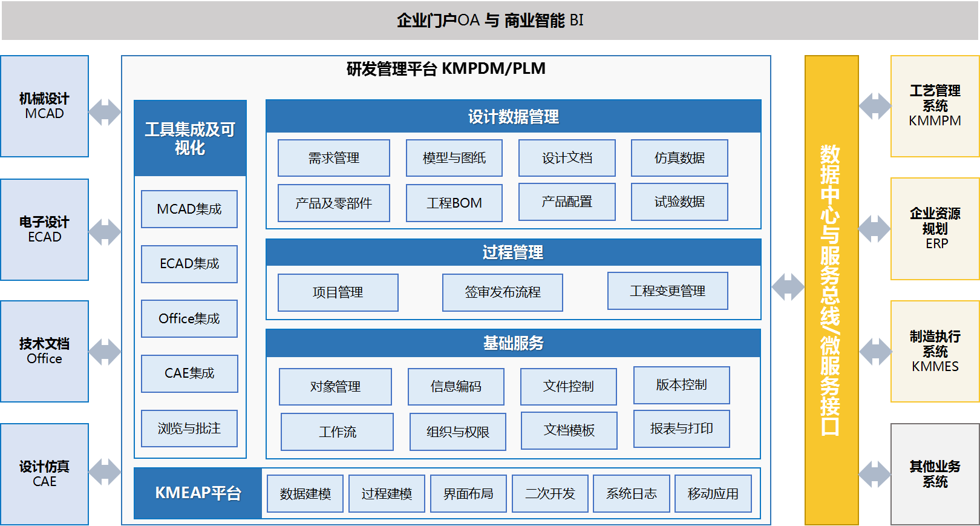Viewport: 980px width, 526px height.
Task: Click the double arrow beside 工艺管理系统 KMMPM
Action: [x=875, y=106]
